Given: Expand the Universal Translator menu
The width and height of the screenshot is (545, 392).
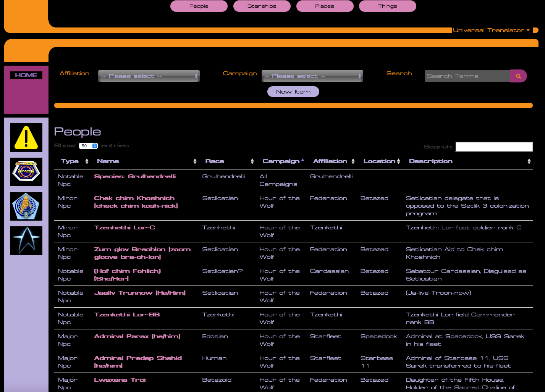Looking at the screenshot, I should point(492,30).
